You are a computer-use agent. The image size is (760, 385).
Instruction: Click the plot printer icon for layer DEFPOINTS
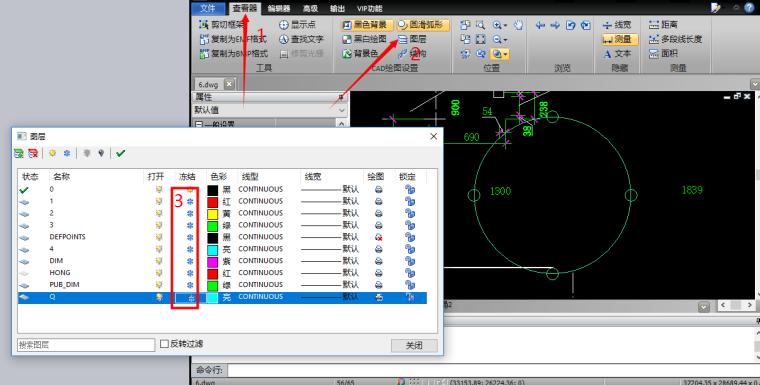pyautogui.click(x=379, y=237)
